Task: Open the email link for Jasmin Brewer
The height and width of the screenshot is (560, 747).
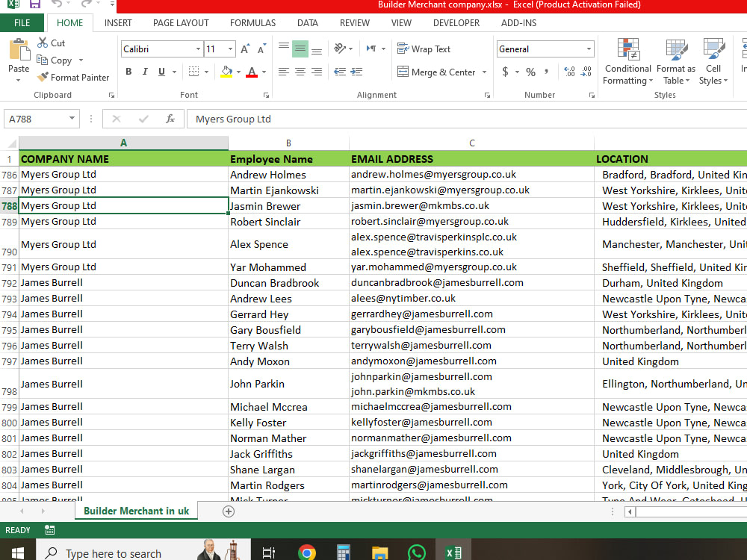Action: 420,205
